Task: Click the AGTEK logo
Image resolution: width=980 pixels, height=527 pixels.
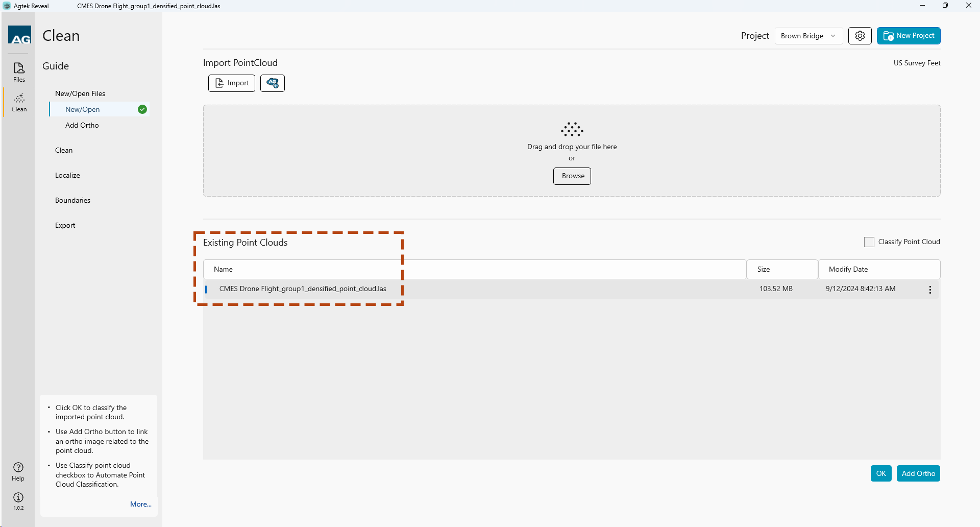Action: tap(20, 35)
